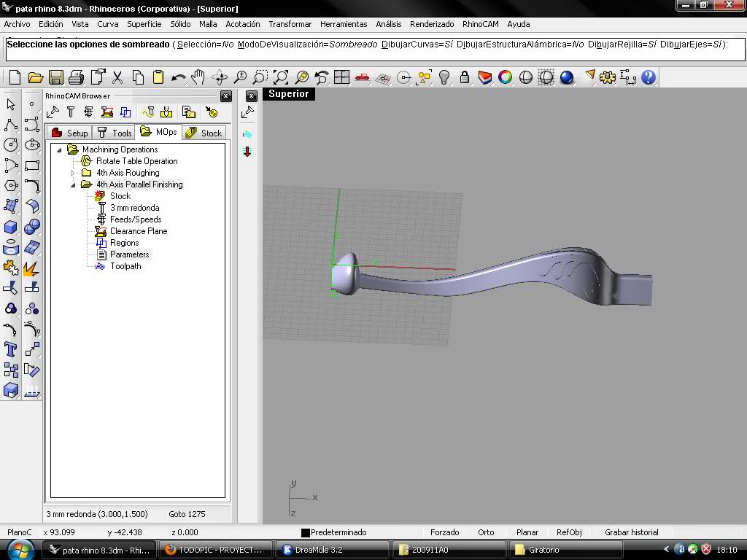Select the Text tool in left toolbar

10,350
